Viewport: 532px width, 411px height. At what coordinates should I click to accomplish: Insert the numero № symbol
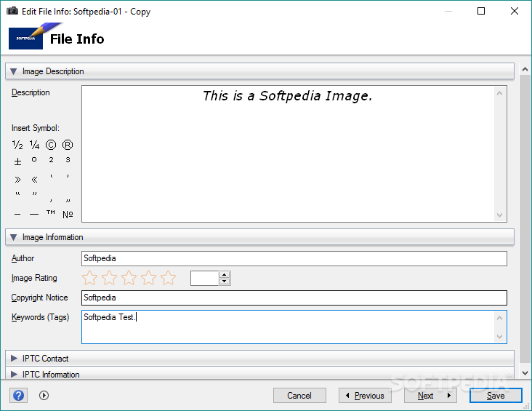(x=68, y=215)
